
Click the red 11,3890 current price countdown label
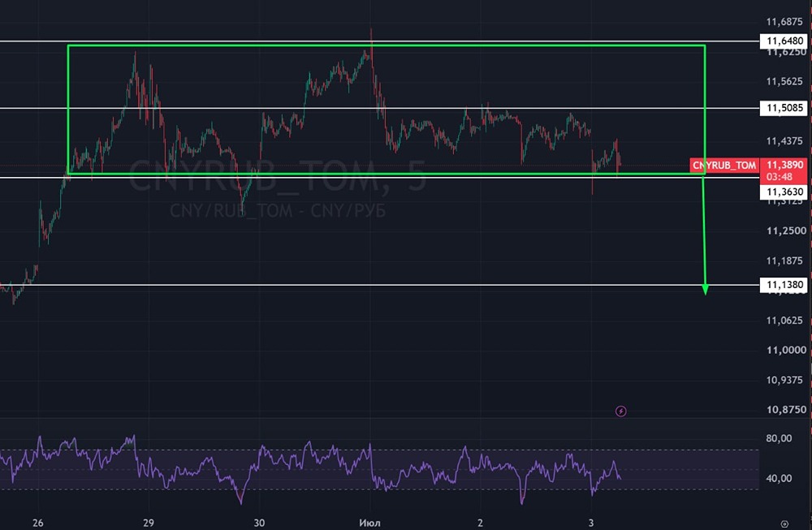pyautogui.click(x=784, y=170)
